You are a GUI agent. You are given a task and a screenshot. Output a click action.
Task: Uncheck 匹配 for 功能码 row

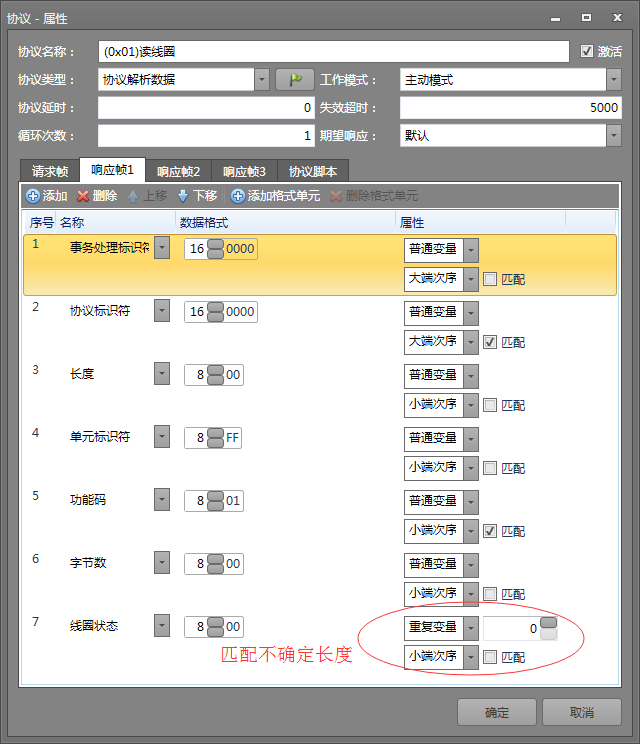click(490, 531)
